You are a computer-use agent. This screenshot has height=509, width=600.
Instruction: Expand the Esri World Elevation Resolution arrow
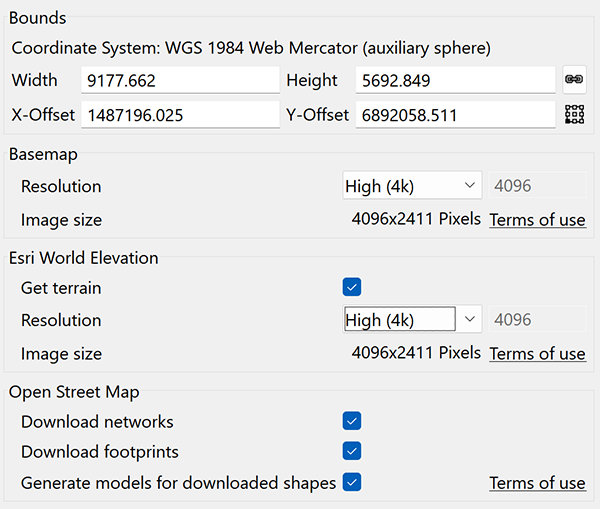[x=470, y=320]
